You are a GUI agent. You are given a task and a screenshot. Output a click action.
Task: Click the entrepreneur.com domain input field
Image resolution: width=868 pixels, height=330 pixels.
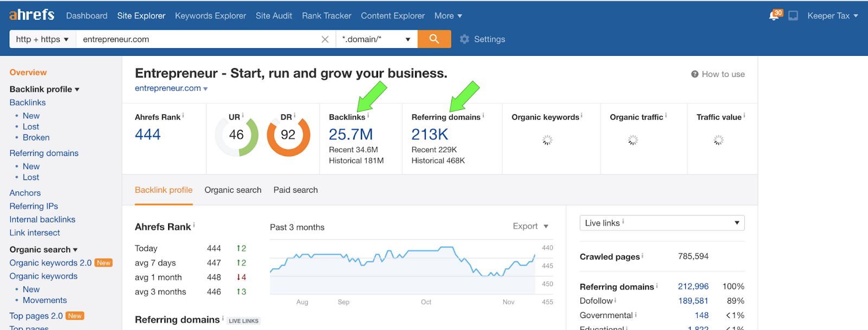click(198, 39)
